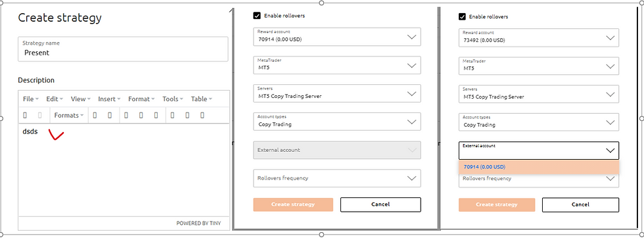Click the undo glyph left of Formats
This screenshot has height=238, width=644.
click(x=25, y=116)
